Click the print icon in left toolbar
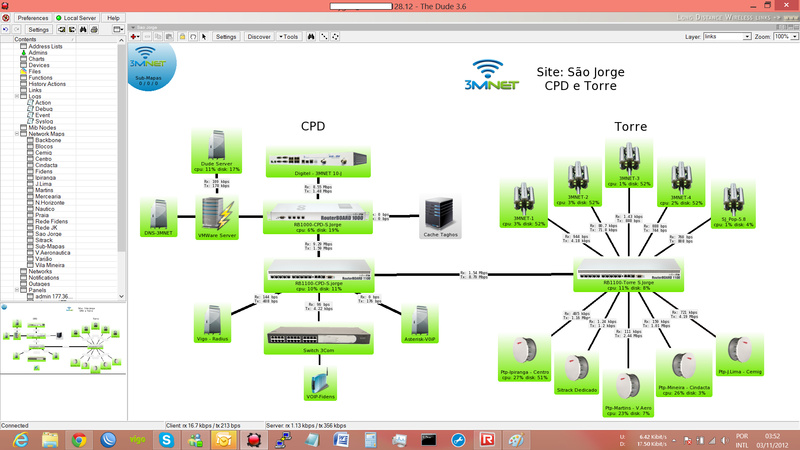 [x=94, y=30]
